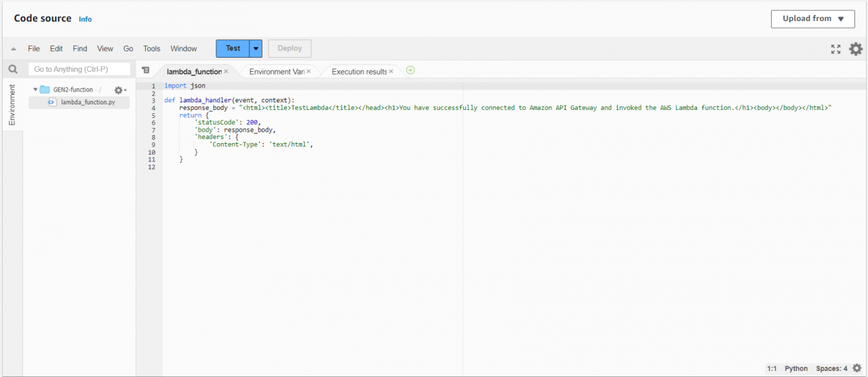Open editor preferences gear in the toolbar

tap(856, 49)
